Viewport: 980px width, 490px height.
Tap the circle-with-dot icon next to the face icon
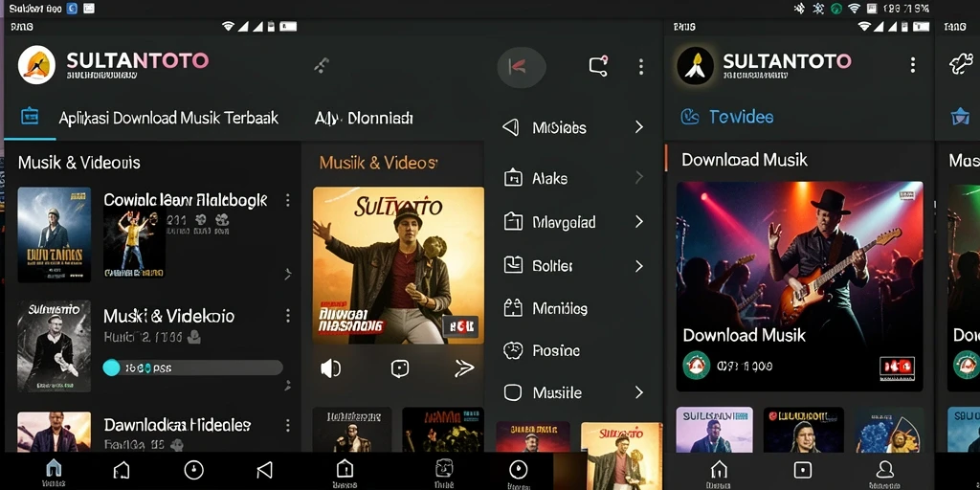[x=518, y=469]
